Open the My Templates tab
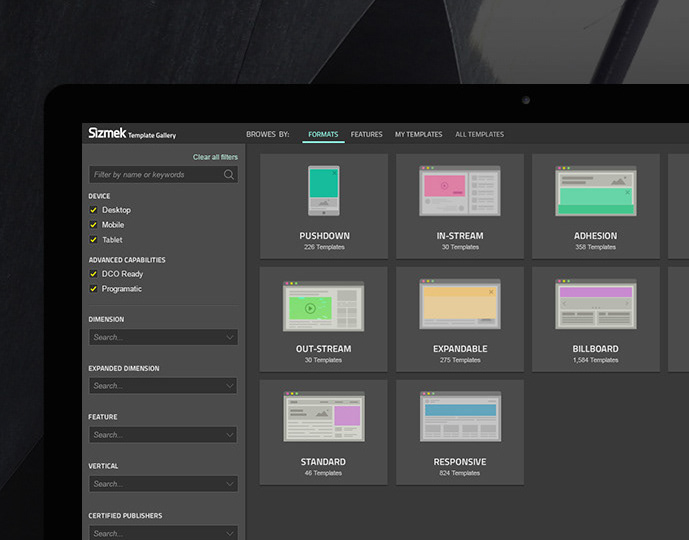The height and width of the screenshot is (540, 689). (x=418, y=134)
